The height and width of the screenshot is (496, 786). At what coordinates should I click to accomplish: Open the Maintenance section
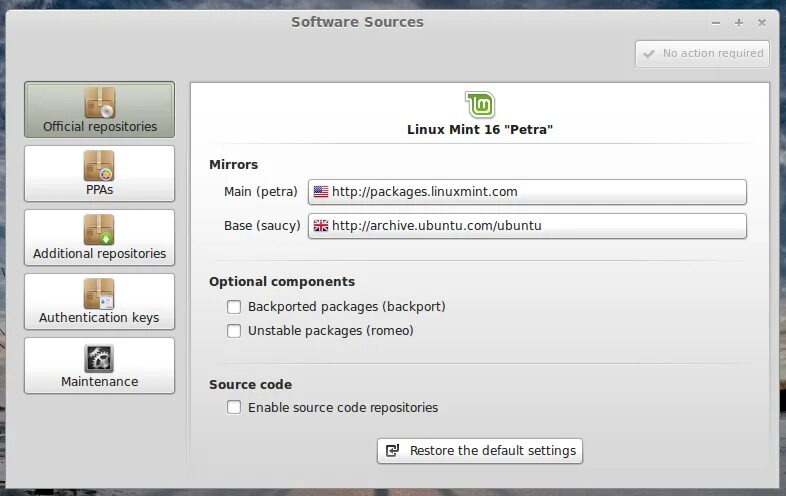click(99, 365)
